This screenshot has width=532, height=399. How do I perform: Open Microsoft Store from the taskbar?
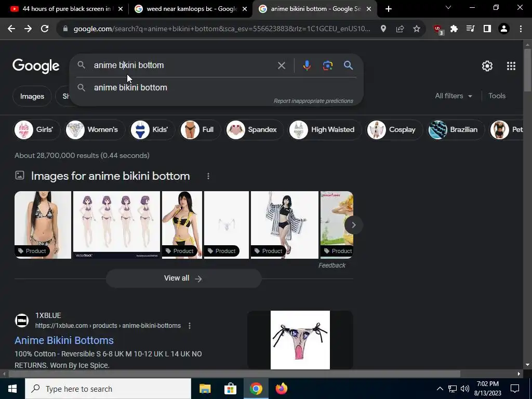(x=230, y=389)
